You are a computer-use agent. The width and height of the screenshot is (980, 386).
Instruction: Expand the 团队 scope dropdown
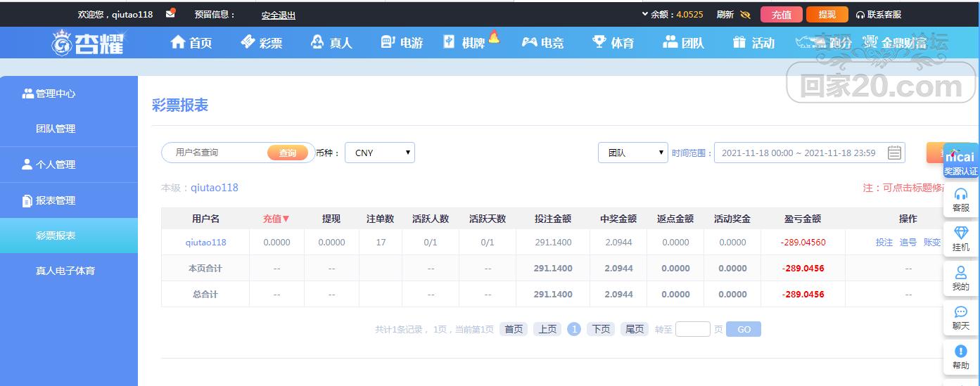[x=633, y=153]
